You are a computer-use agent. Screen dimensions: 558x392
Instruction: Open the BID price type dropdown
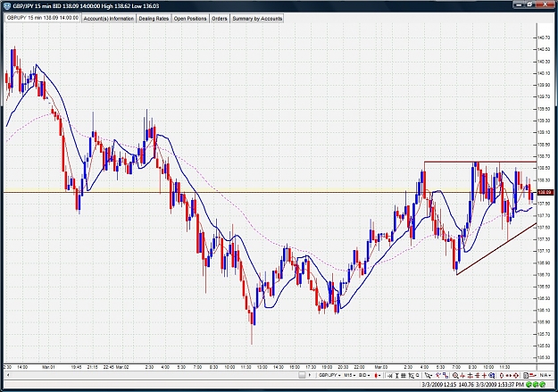(x=364, y=375)
